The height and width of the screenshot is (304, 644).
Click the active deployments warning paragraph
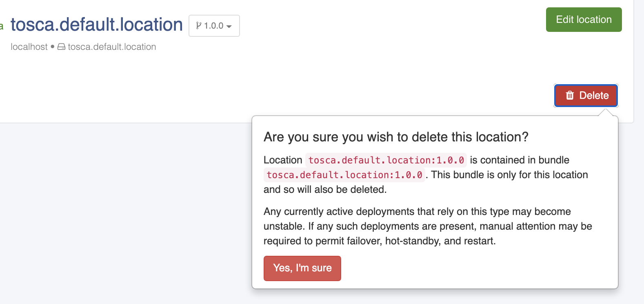(x=428, y=226)
